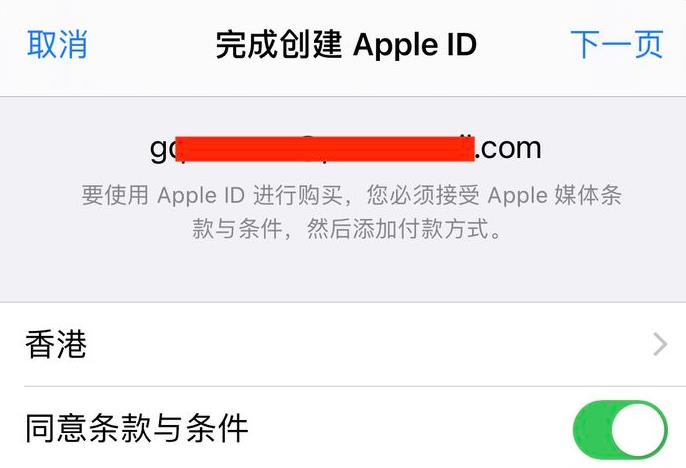Click the white knob of green switch
686x468 pixels.
638,430
